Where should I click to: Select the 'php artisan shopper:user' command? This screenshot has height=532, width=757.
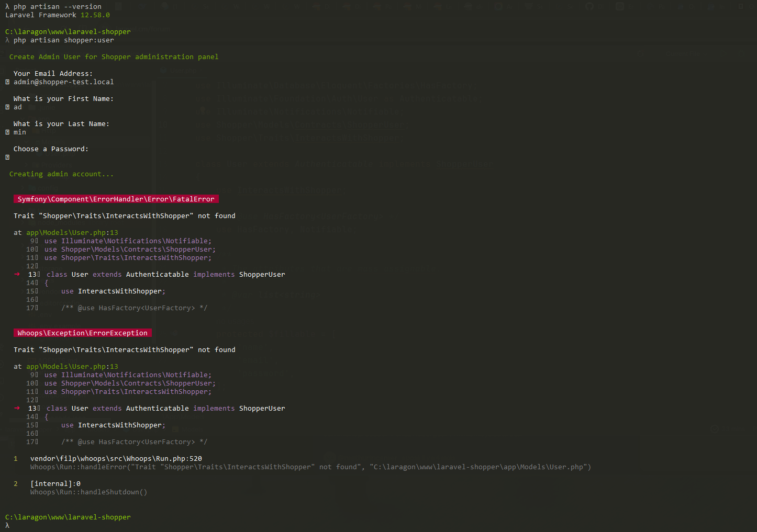(64, 40)
